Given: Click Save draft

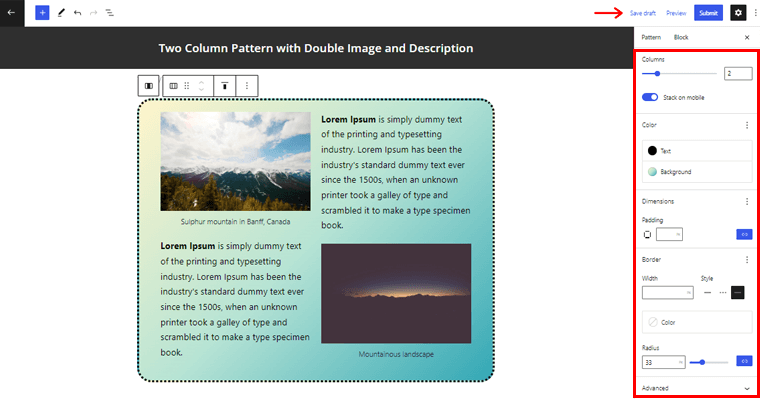Looking at the screenshot, I should tap(643, 13).
